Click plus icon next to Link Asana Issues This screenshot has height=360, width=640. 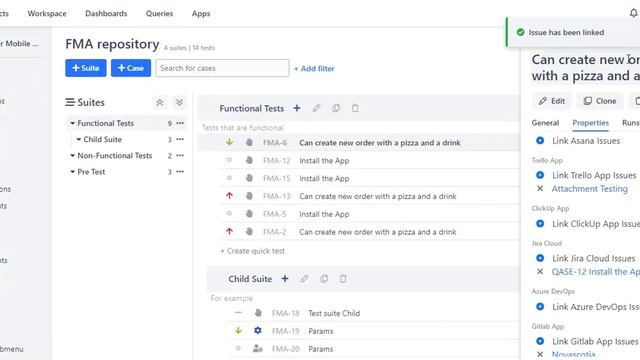click(x=540, y=141)
